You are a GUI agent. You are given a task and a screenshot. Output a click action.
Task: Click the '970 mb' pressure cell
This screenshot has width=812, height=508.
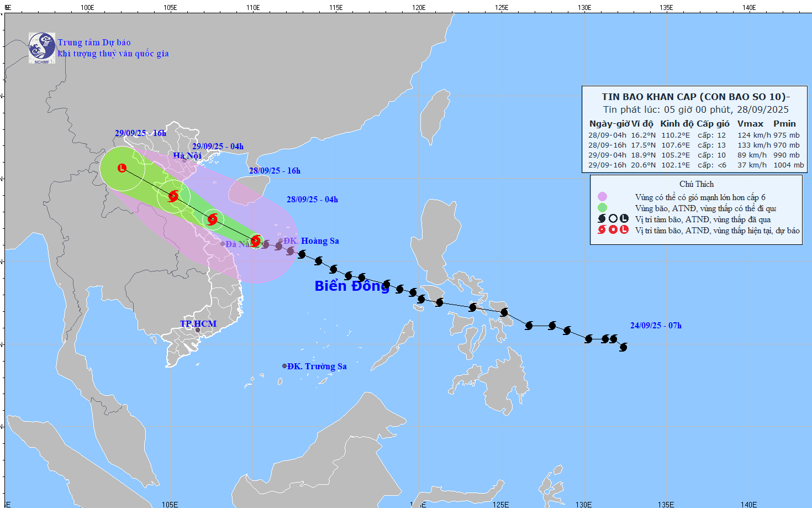[x=787, y=145]
